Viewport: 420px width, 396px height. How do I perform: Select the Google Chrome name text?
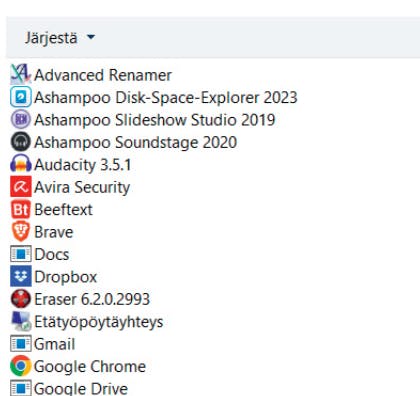pos(90,367)
